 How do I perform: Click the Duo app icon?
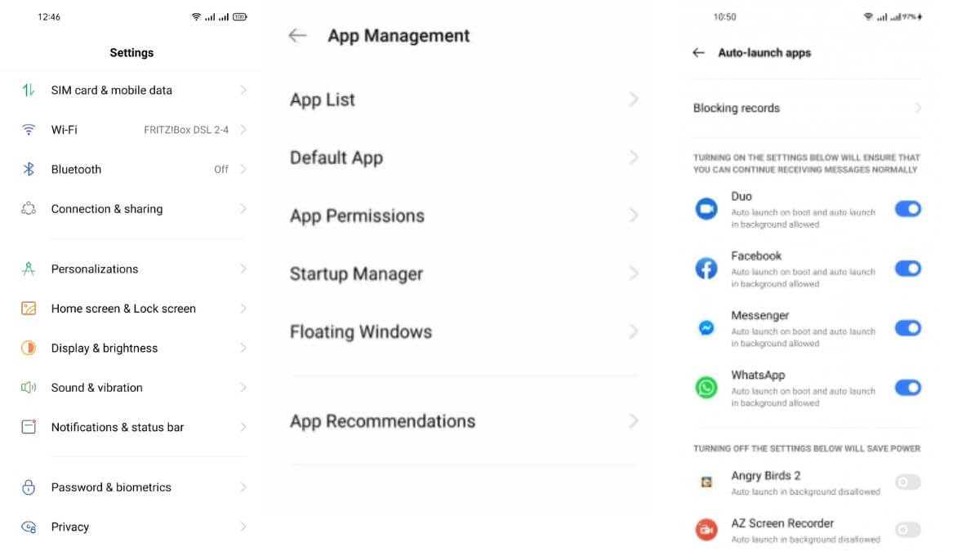coord(706,209)
